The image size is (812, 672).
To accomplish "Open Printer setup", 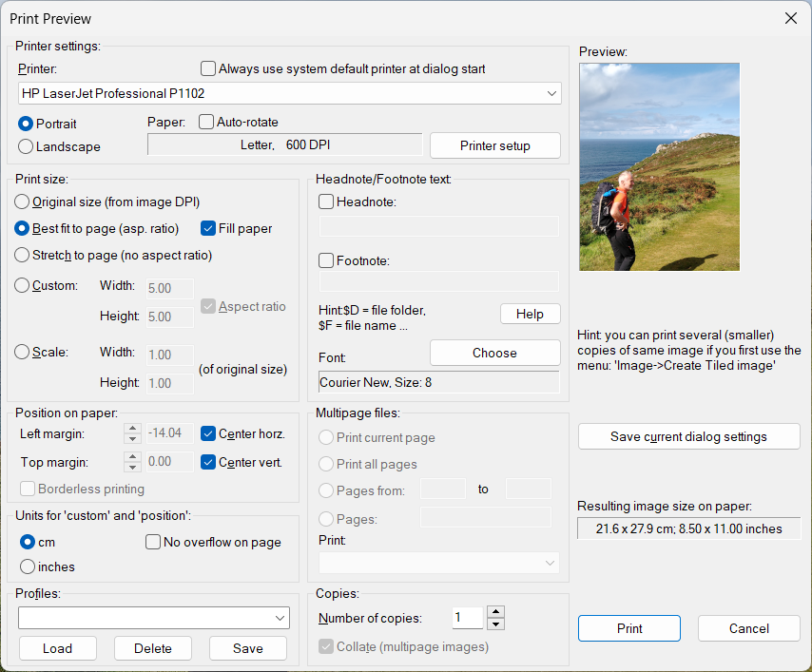I will [x=495, y=145].
